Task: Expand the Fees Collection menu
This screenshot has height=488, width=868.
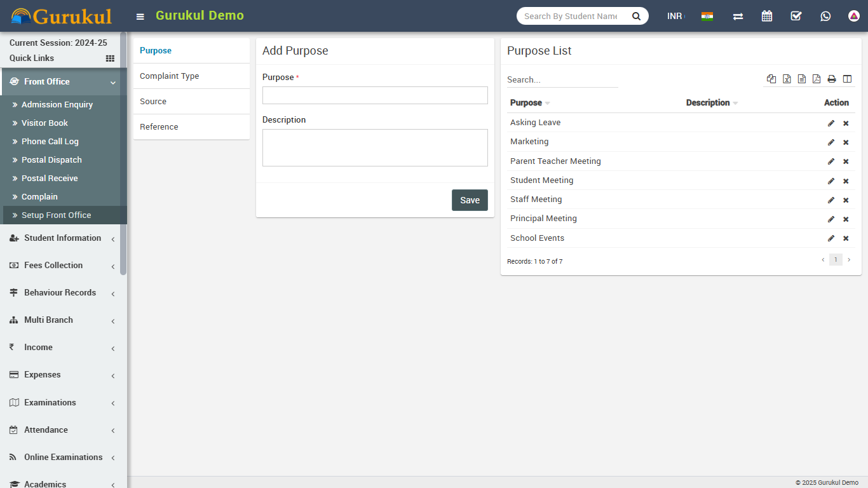Action: pos(53,266)
